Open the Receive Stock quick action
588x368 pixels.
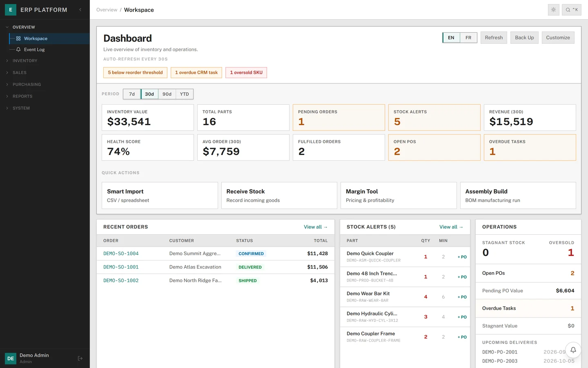pos(279,195)
